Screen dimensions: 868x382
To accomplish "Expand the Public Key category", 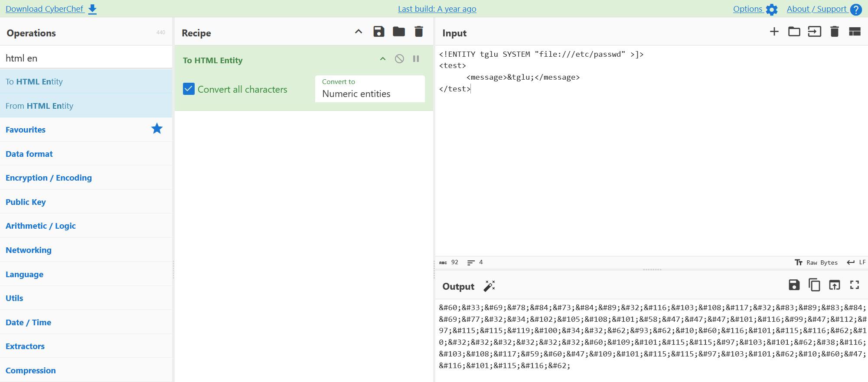I will coord(86,202).
